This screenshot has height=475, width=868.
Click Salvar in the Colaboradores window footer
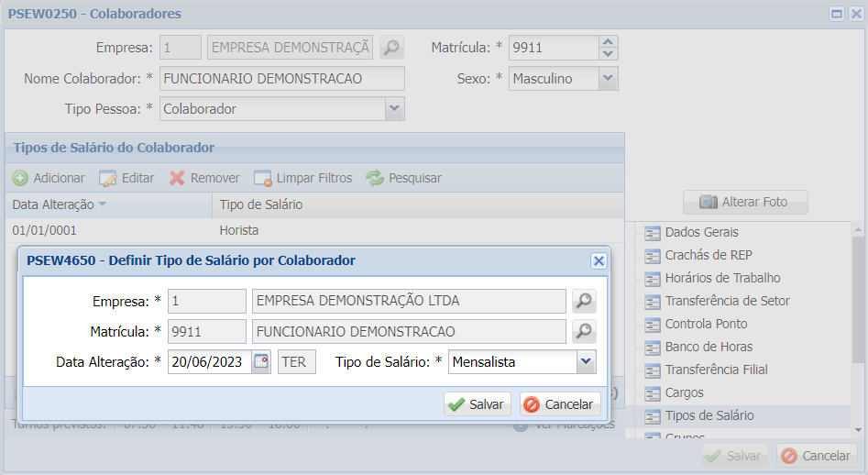[735, 456]
